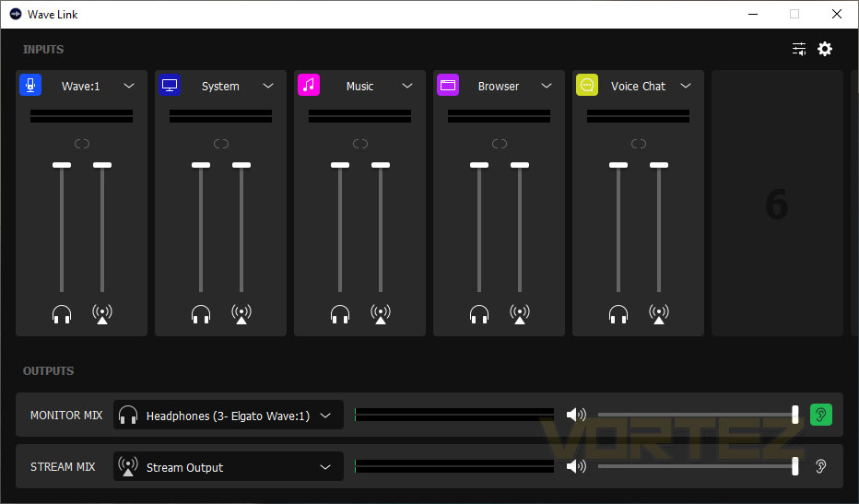Viewport: 859px width, 504px height.
Task: Mute the Monitor Mix speaker output
Action: [576, 415]
